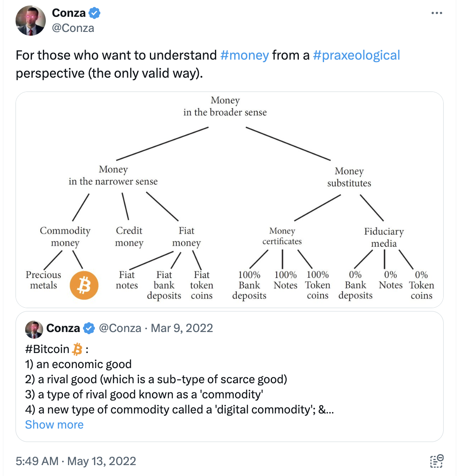
Task: Click the reader view icon at bottom right
Action: click(x=436, y=461)
